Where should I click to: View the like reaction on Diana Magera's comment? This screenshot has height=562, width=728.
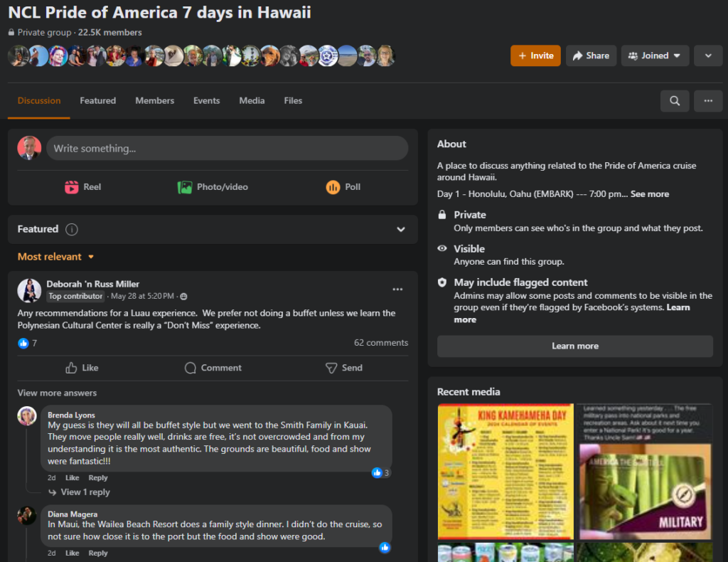385,548
